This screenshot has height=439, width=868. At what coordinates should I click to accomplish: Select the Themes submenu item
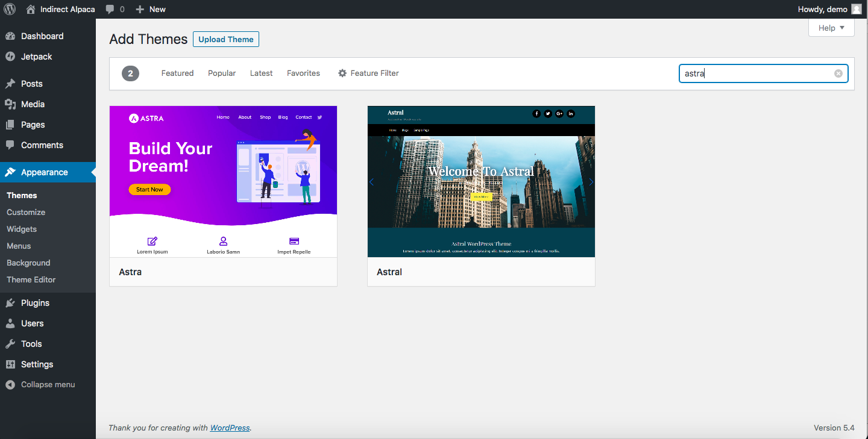(x=22, y=195)
